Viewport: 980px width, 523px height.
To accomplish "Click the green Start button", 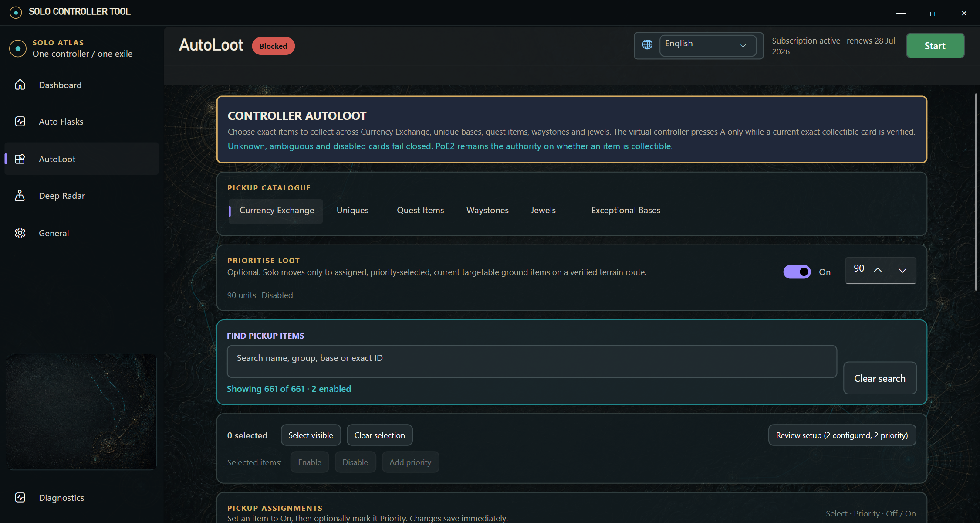I will coord(935,46).
